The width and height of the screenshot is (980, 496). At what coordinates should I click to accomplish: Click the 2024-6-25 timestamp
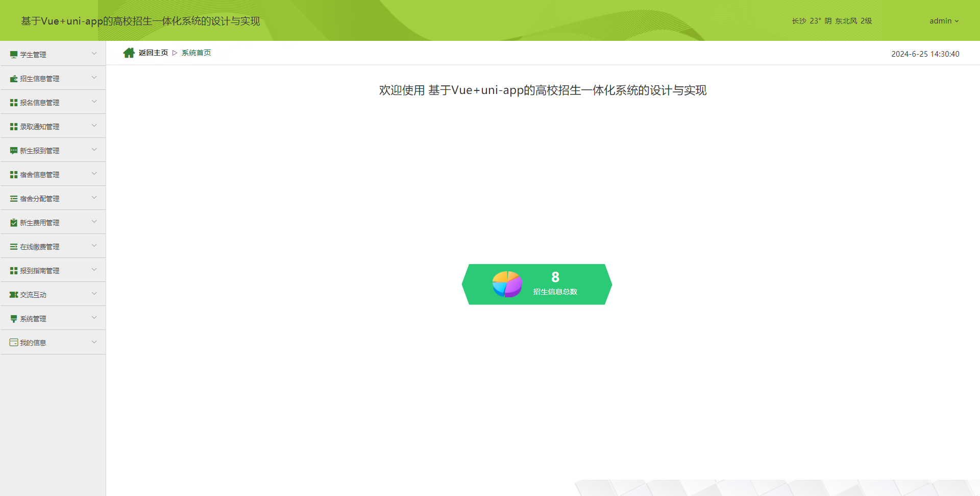pyautogui.click(x=925, y=54)
